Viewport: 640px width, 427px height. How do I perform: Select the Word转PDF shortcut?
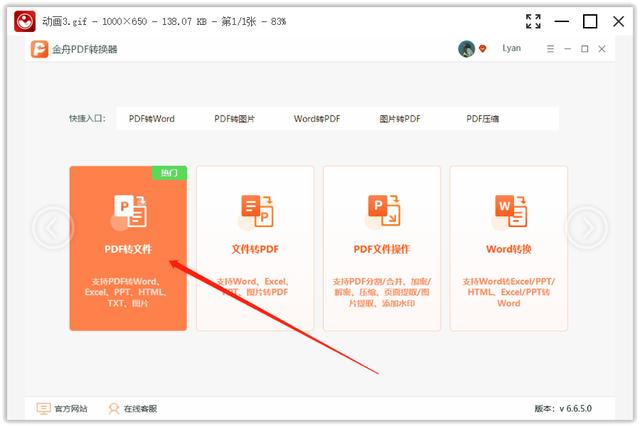click(317, 119)
